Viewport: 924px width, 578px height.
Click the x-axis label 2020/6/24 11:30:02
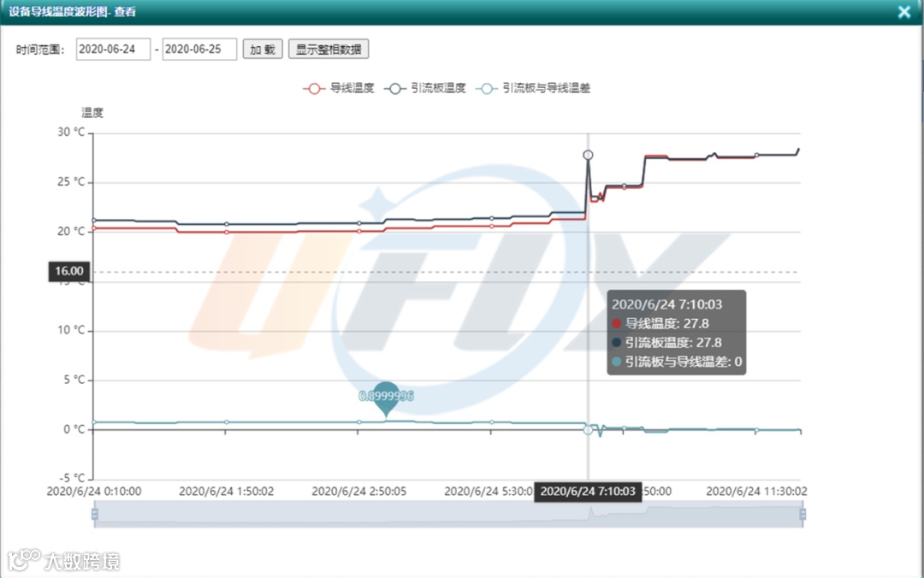point(756,492)
